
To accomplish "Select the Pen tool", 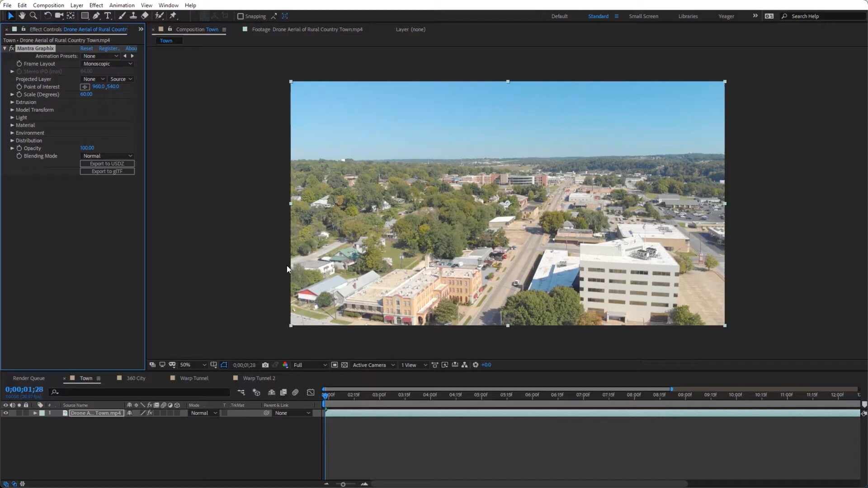I will pyautogui.click(x=96, y=16).
